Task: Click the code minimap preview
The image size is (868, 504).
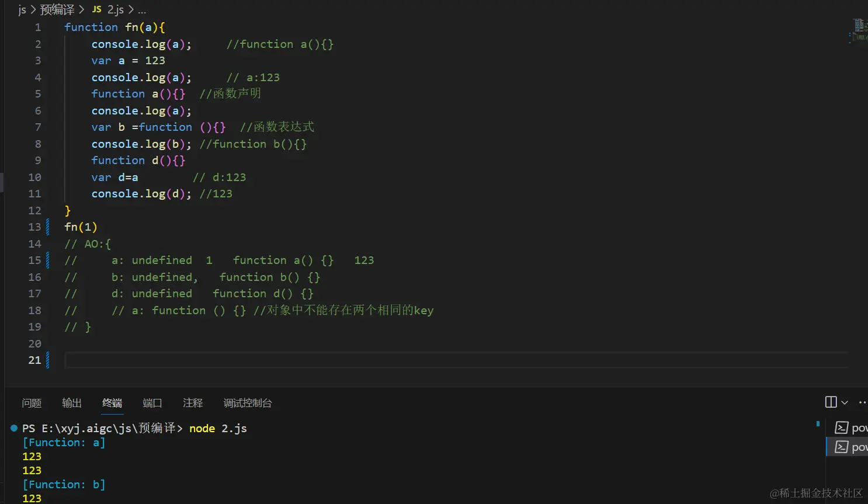Action: click(859, 30)
